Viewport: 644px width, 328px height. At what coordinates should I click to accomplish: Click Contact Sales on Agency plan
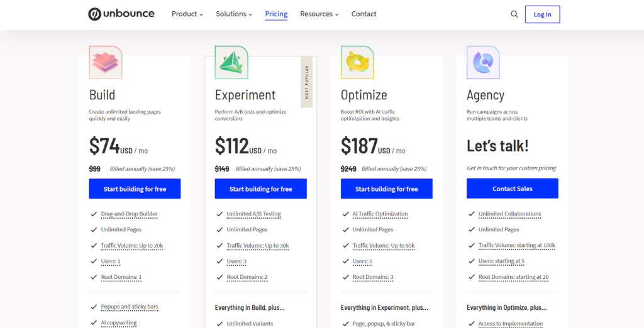pyautogui.click(x=512, y=189)
